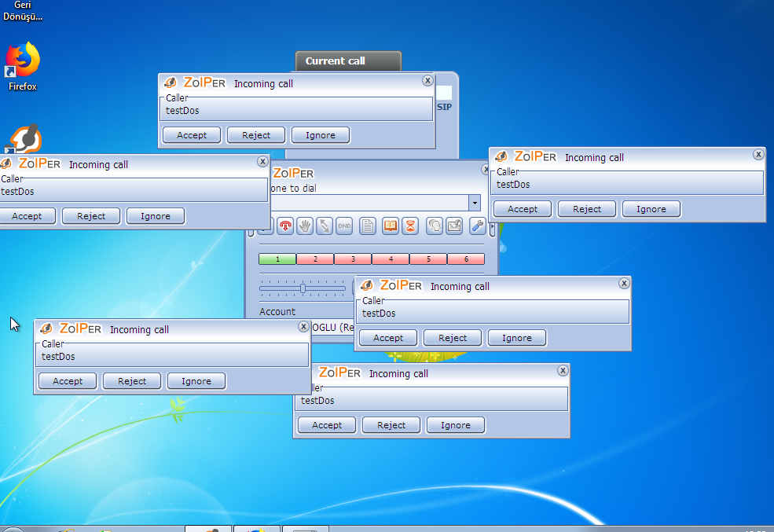
Task: Accept call in popup beside the mouse cursor
Action: point(68,381)
